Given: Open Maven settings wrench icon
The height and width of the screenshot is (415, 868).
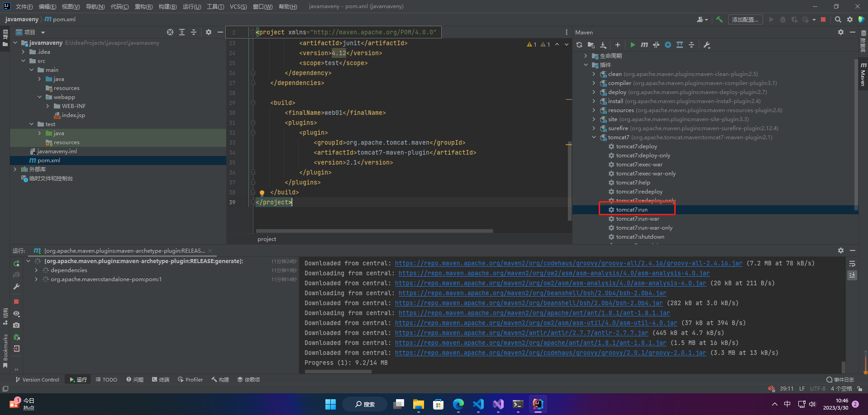Looking at the screenshot, I should 707,45.
